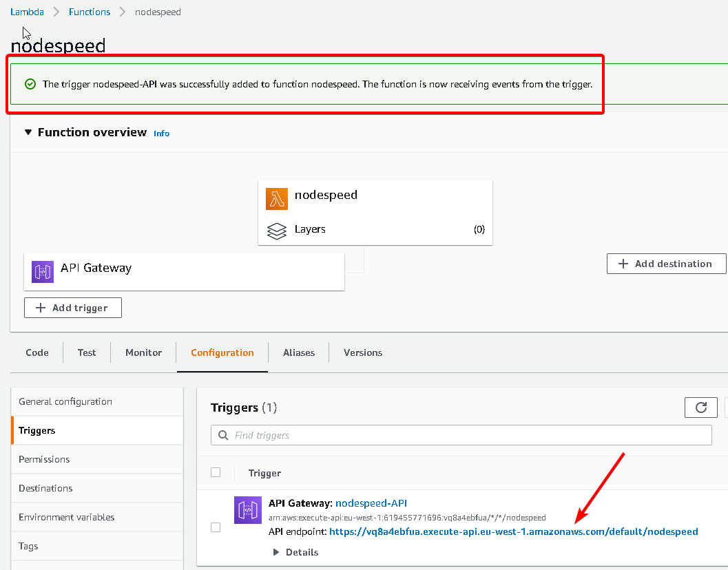
Task: Open Destinations in the side menu
Action: [x=97, y=488]
